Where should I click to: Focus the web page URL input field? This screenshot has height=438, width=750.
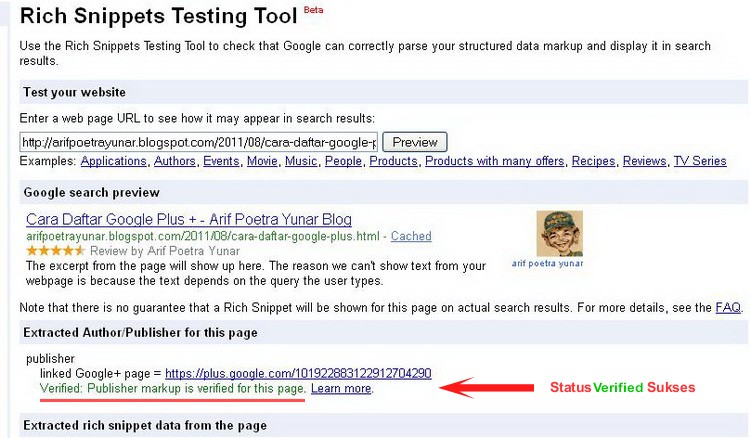[199, 142]
